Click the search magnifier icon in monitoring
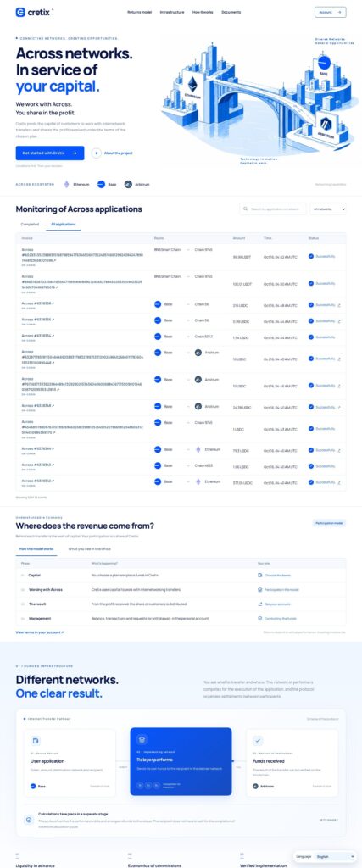The height and width of the screenshot is (868, 362). [x=247, y=209]
